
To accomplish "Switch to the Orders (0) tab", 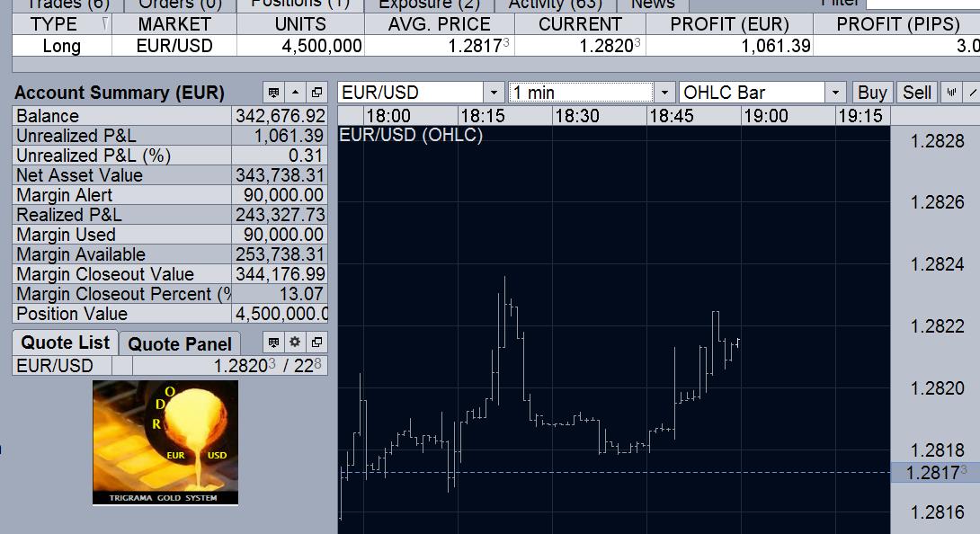I will [180, 5].
